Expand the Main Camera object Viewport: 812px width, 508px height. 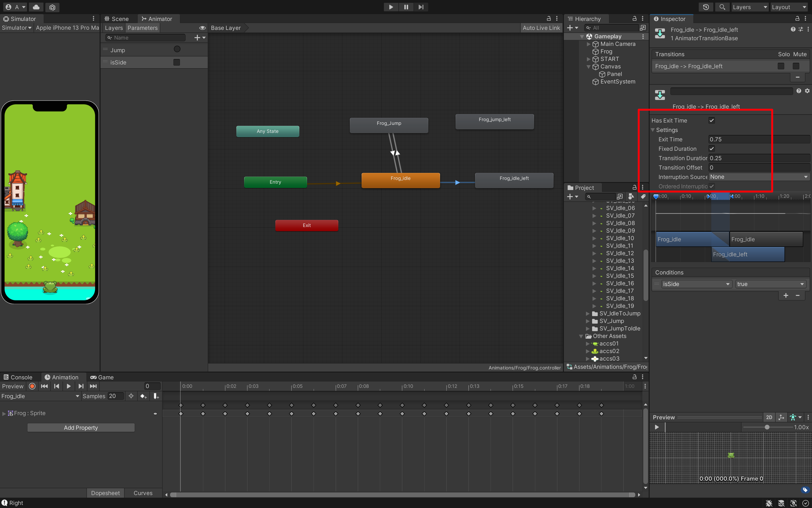click(x=588, y=44)
